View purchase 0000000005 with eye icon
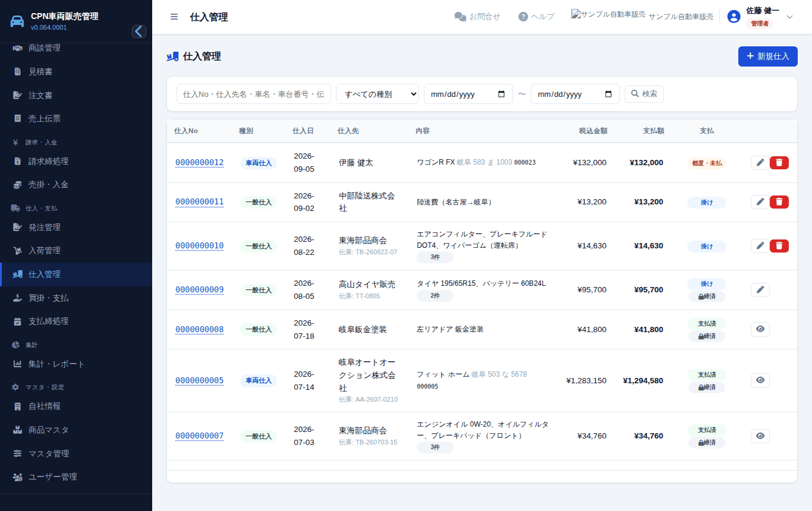 click(x=760, y=380)
